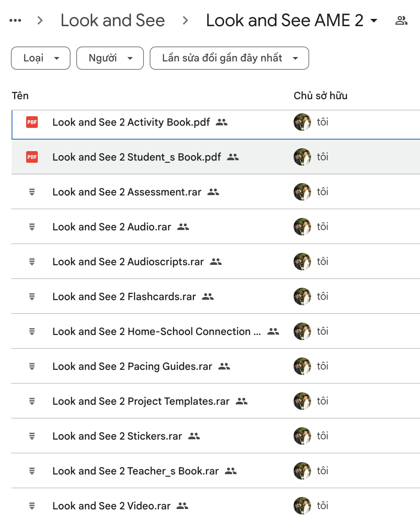Sort by the Tên column header
Viewport: 420px width, 521px height.
point(20,96)
